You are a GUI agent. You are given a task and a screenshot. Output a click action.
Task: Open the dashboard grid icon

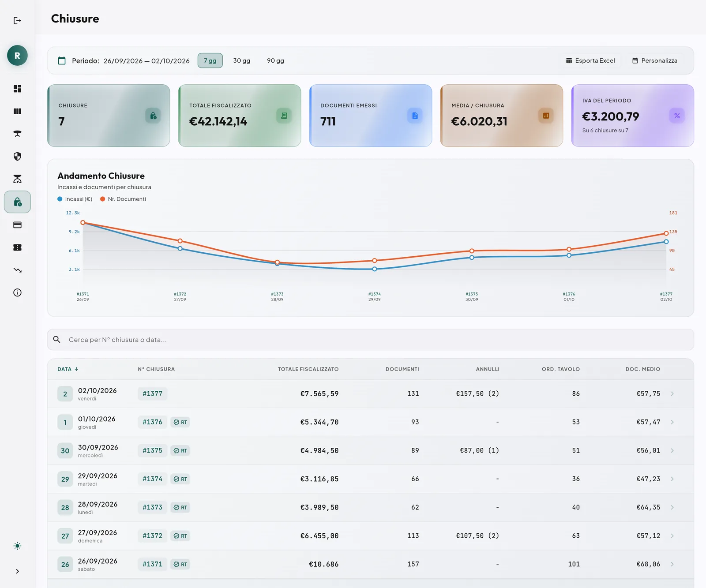(17, 89)
